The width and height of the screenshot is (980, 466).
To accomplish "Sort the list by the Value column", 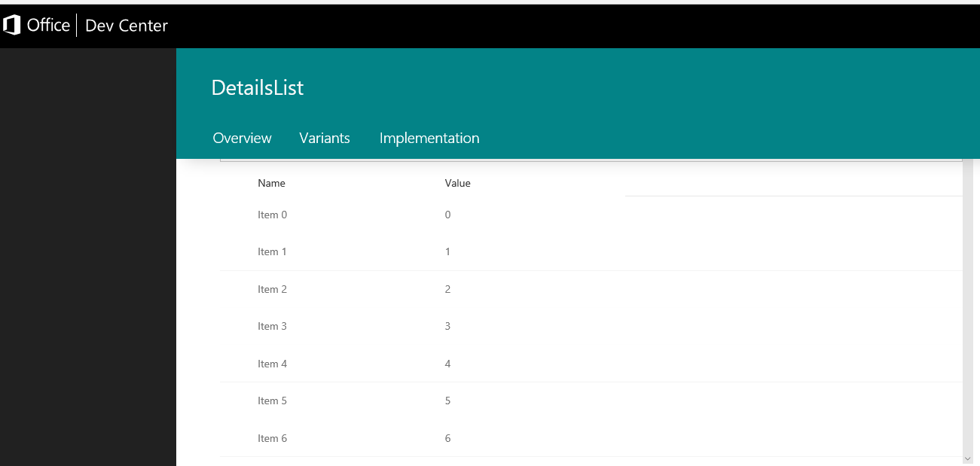I will click(457, 183).
